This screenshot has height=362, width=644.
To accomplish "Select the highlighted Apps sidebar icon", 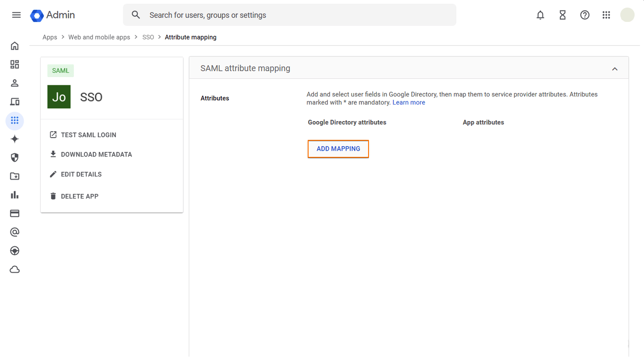I will tap(14, 121).
